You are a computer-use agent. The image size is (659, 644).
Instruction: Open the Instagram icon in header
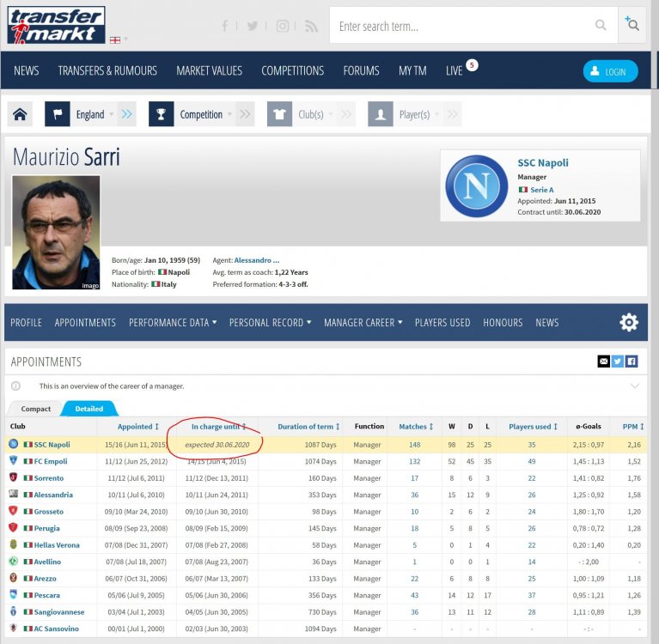click(x=283, y=26)
